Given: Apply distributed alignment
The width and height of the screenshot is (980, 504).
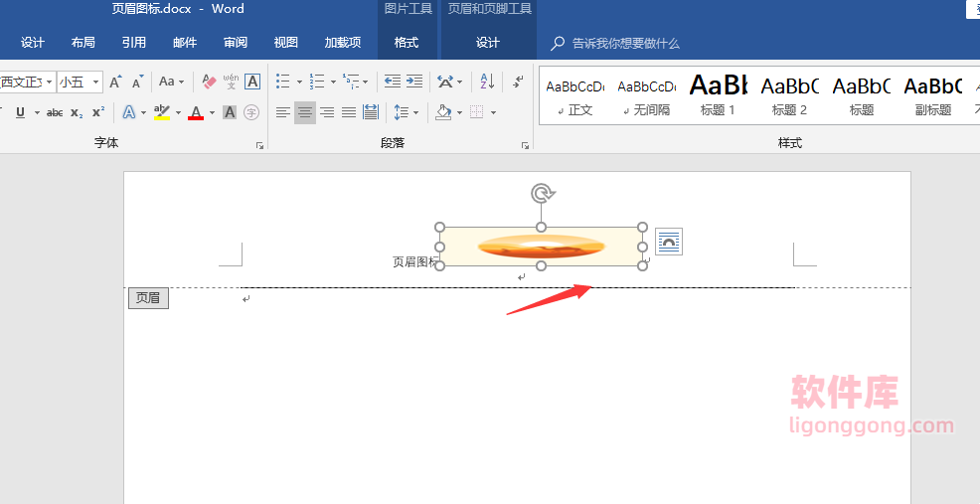Looking at the screenshot, I should 371,112.
